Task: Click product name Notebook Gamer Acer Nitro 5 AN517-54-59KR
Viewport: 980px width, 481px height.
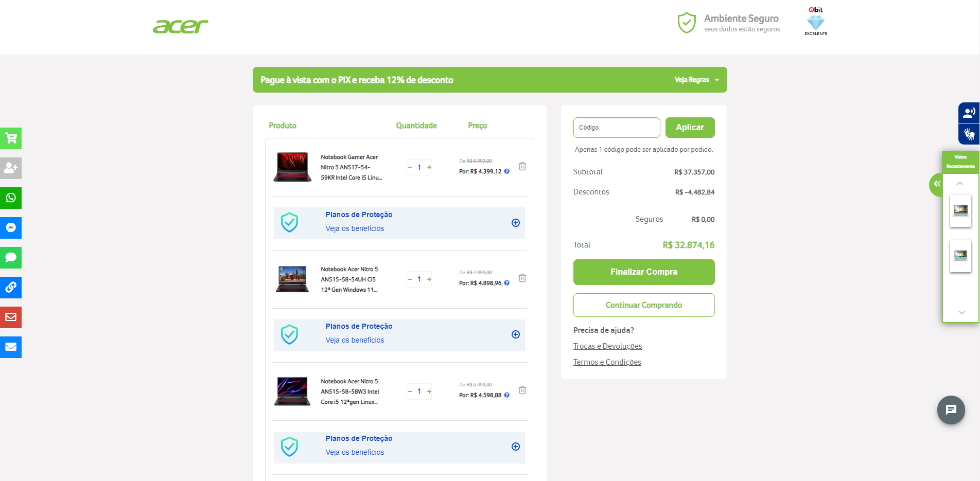Action: 352,167
